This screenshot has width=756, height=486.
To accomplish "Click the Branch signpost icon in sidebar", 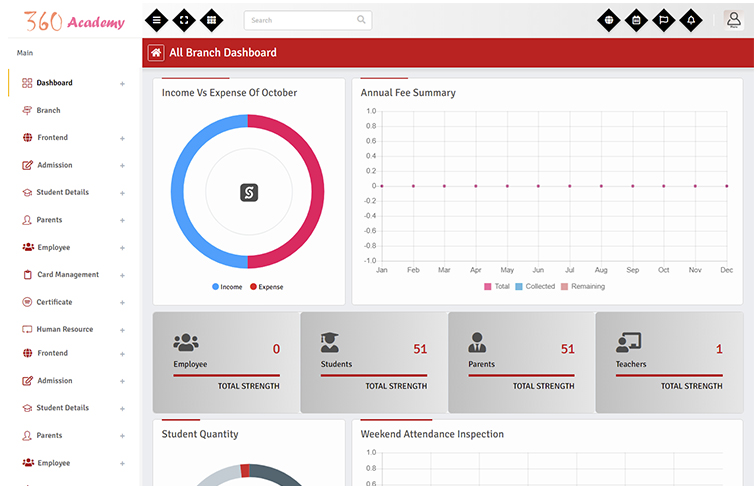I will tap(27, 110).
